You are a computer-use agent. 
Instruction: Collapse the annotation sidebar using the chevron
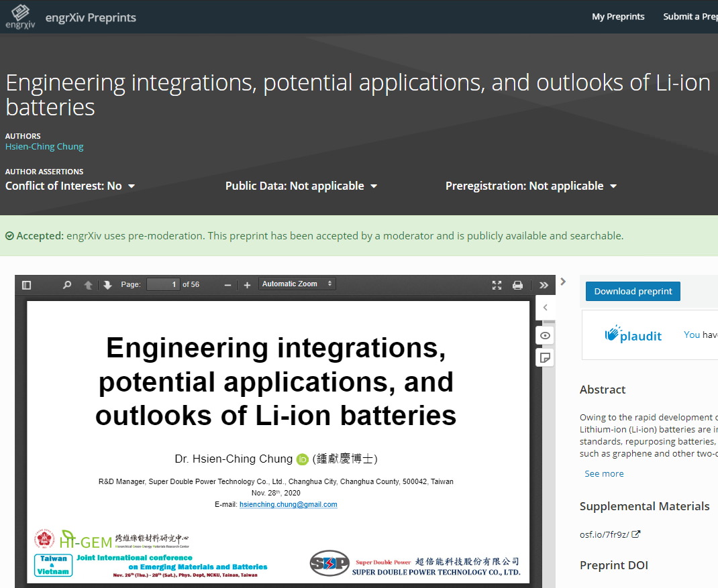(545, 308)
